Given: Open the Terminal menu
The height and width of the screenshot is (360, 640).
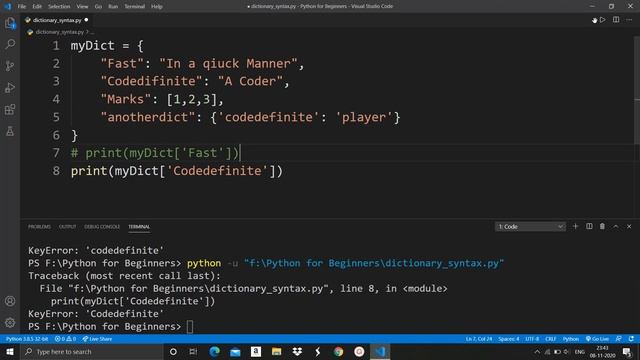Looking at the screenshot, I should click(134, 7).
